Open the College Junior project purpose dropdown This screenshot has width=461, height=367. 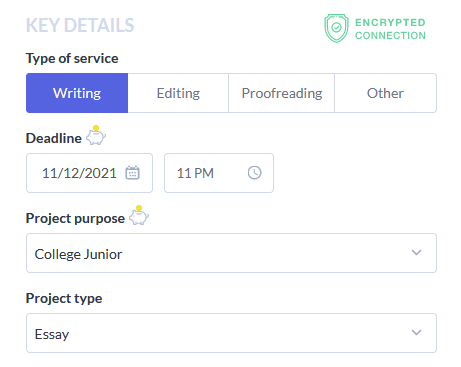click(x=231, y=253)
